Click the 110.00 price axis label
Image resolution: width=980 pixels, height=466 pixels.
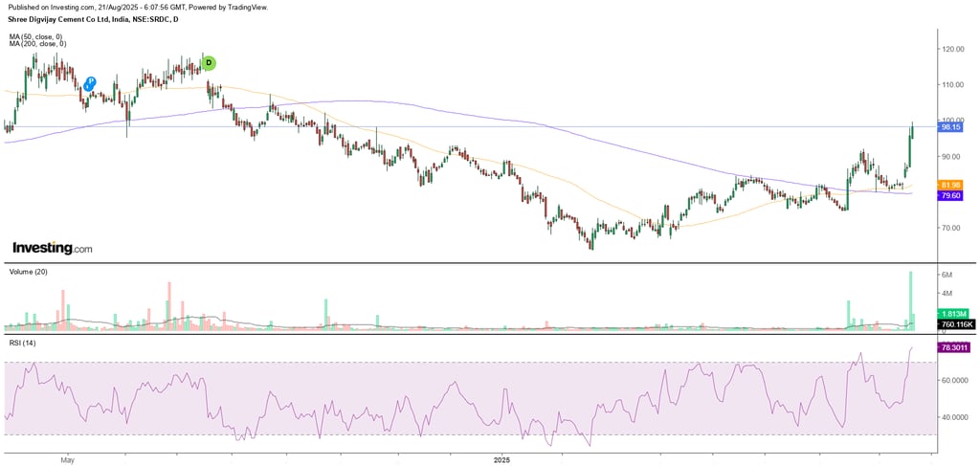click(952, 84)
